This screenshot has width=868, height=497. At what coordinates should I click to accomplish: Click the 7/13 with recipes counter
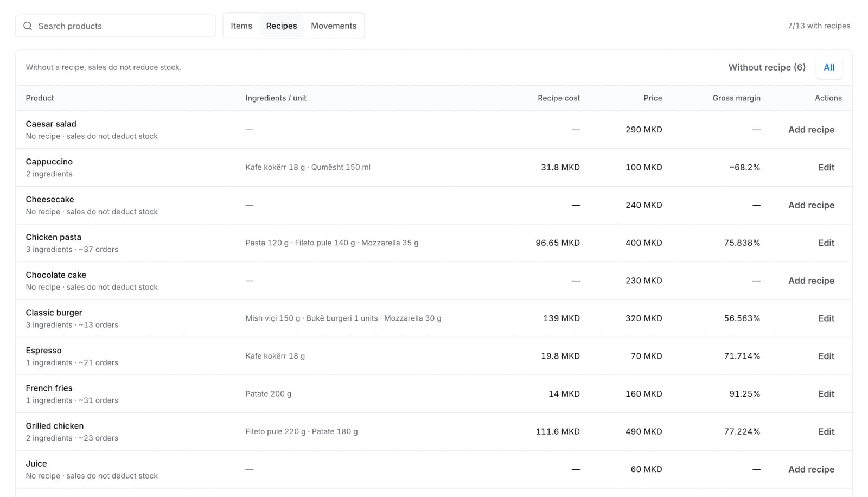point(819,26)
